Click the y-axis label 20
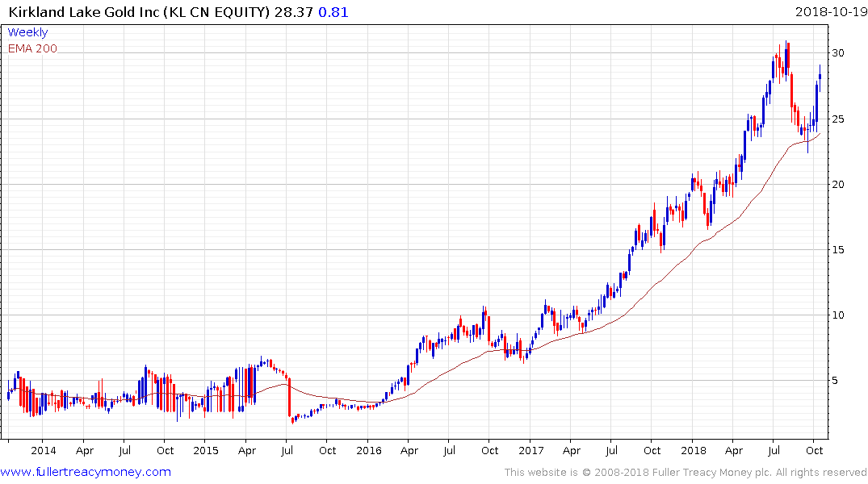Image resolution: width=868 pixels, height=484 pixels. coord(838,184)
